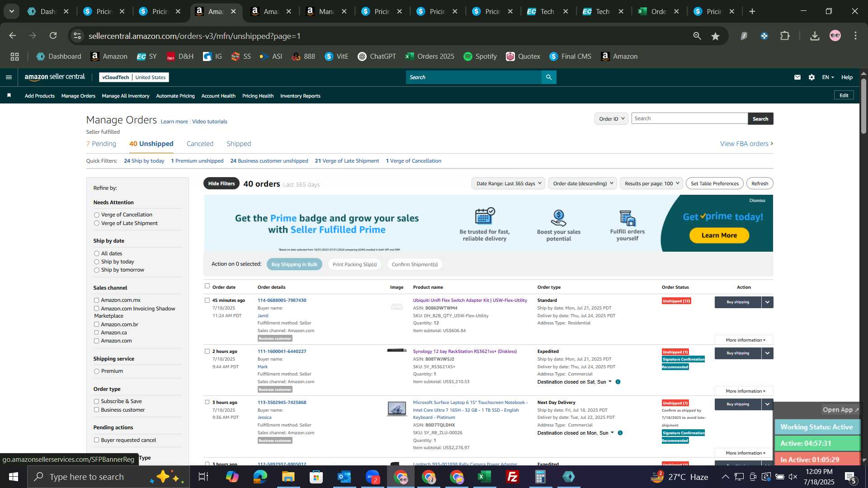Click the browser zoom magnifier icon in address bar
This screenshot has height=488, width=868.
tap(697, 36)
